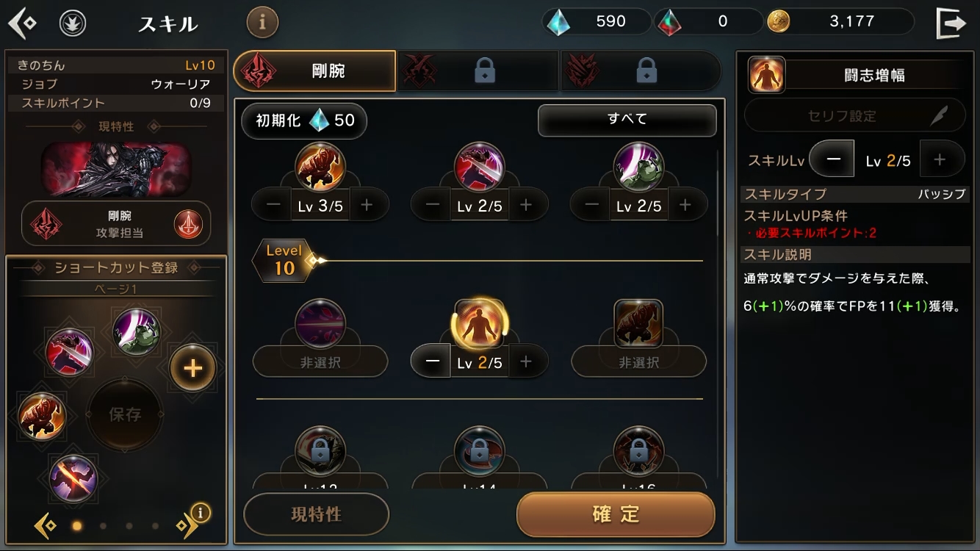
Task: Decrease スキルLv in the right detail panel
Action: coord(832,159)
